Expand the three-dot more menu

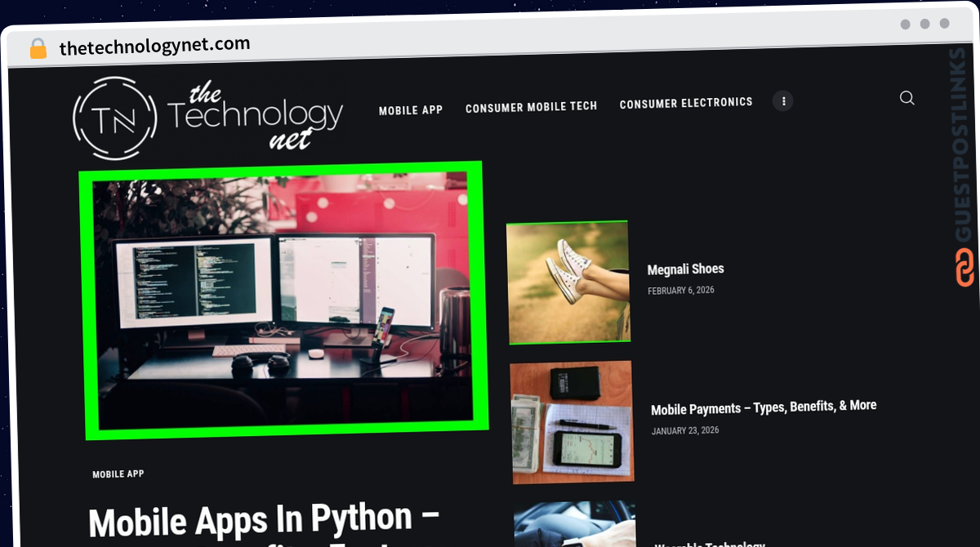(783, 101)
